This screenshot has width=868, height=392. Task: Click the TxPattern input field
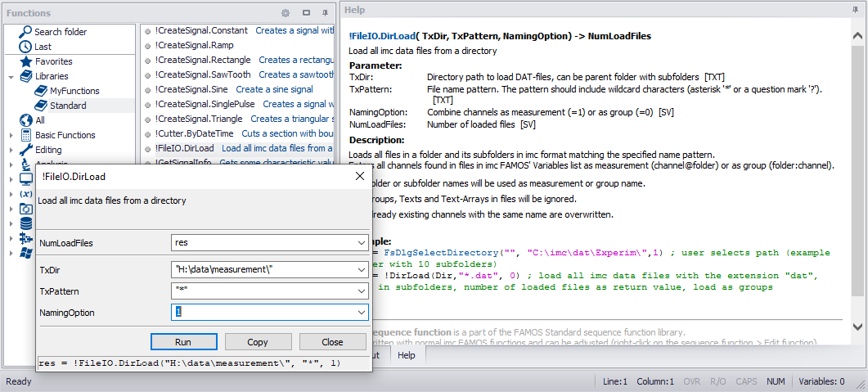point(262,291)
